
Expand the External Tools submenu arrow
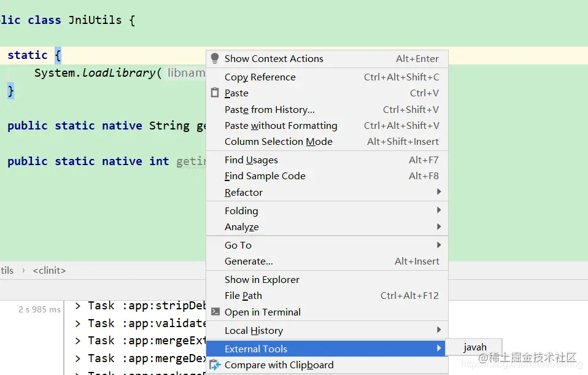[x=439, y=348]
